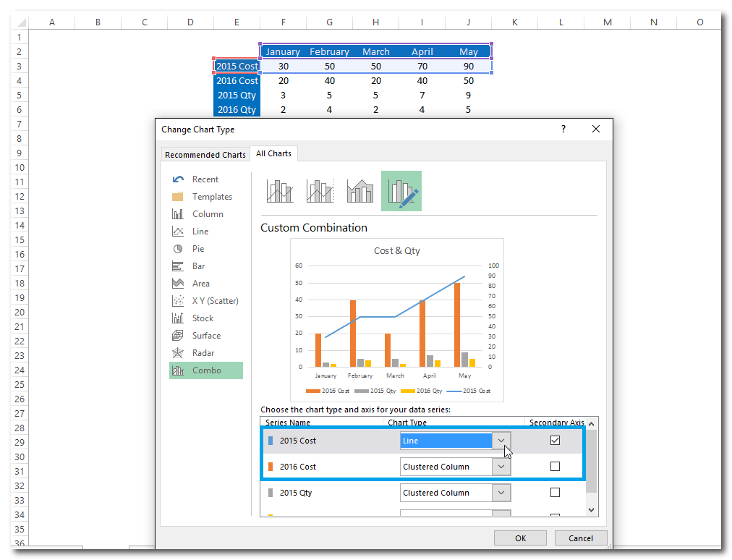Select the All Charts tab
The height and width of the screenshot is (560, 732).
click(x=273, y=153)
